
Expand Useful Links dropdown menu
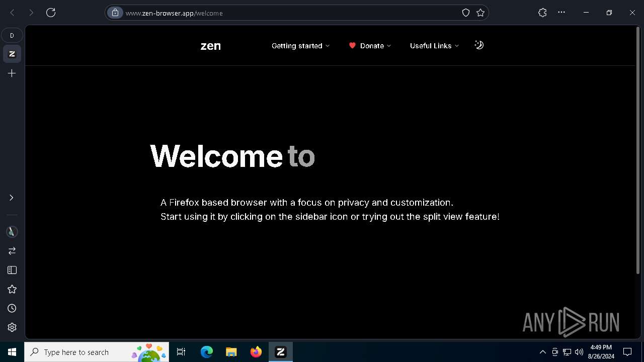point(435,46)
